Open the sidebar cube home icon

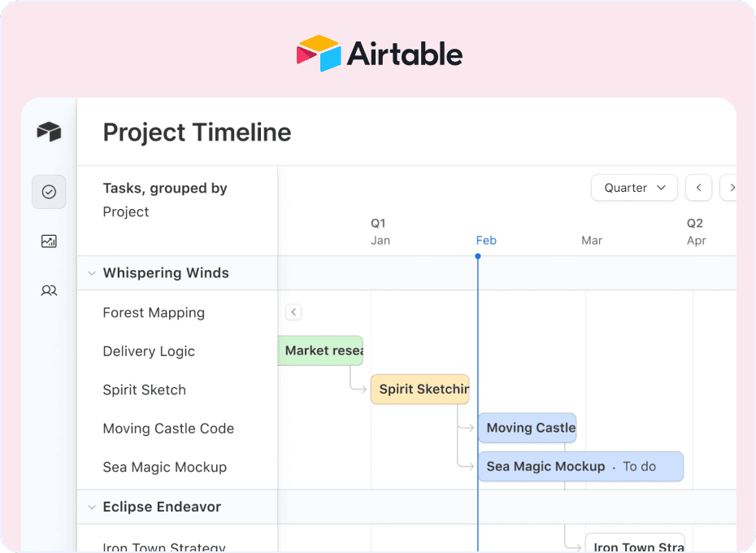tap(49, 131)
